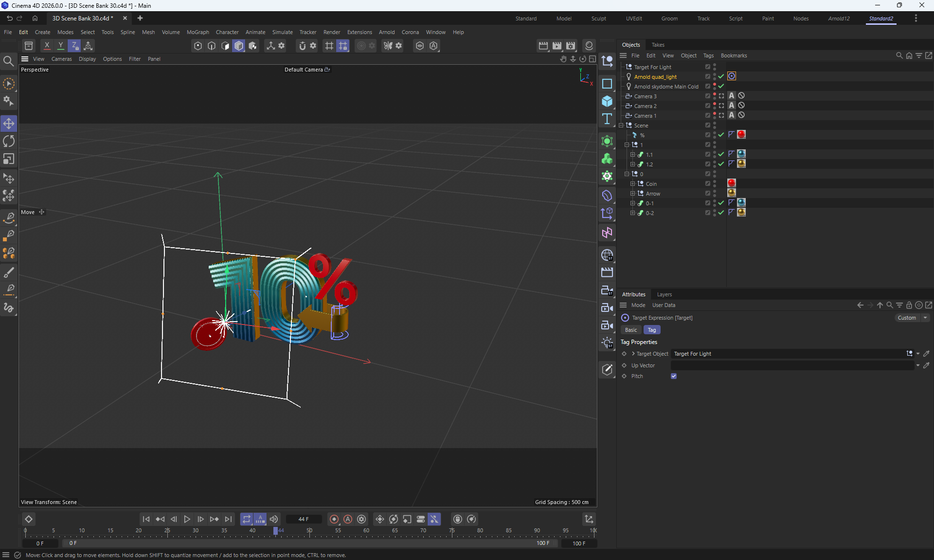Click the Text spline tool icon
934x560 pixels.
607,119
